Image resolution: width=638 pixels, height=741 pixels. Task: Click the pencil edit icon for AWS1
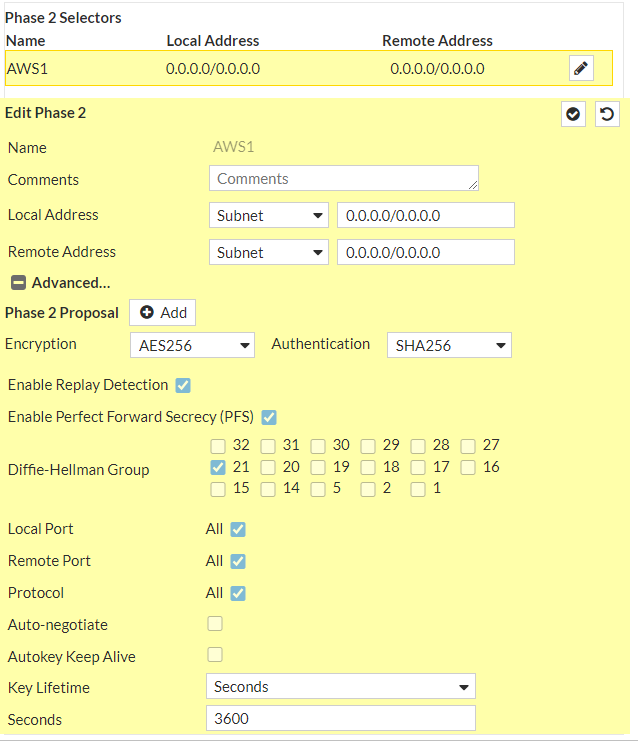click(x=581, y=68)
